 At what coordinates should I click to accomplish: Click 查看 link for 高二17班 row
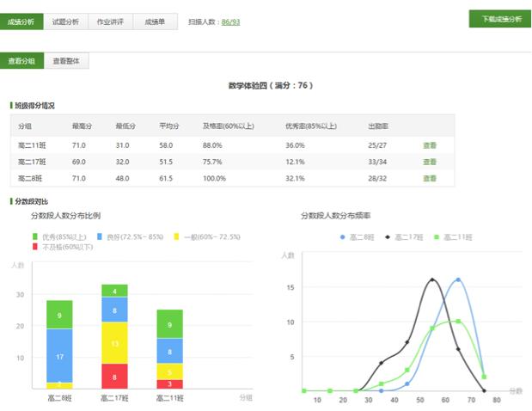[x=430, y=162]
